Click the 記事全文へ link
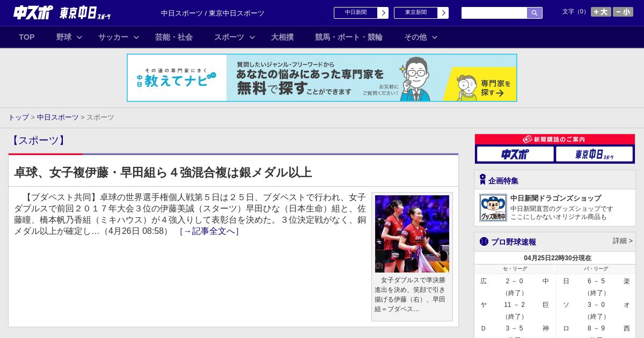 pos(209,231)
